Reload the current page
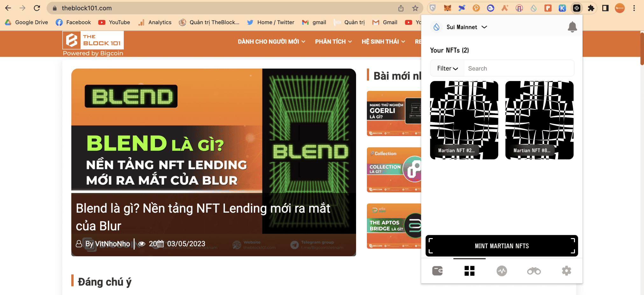The height and width of the screenshot is (295, 644). click(x=37, y=8)
